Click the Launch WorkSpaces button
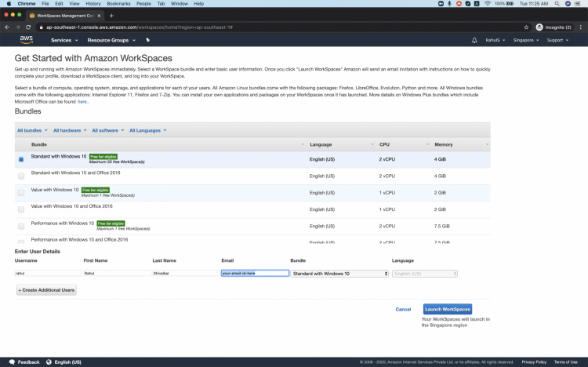The width and height of the screenshot is (588, 367). point(448,309)
